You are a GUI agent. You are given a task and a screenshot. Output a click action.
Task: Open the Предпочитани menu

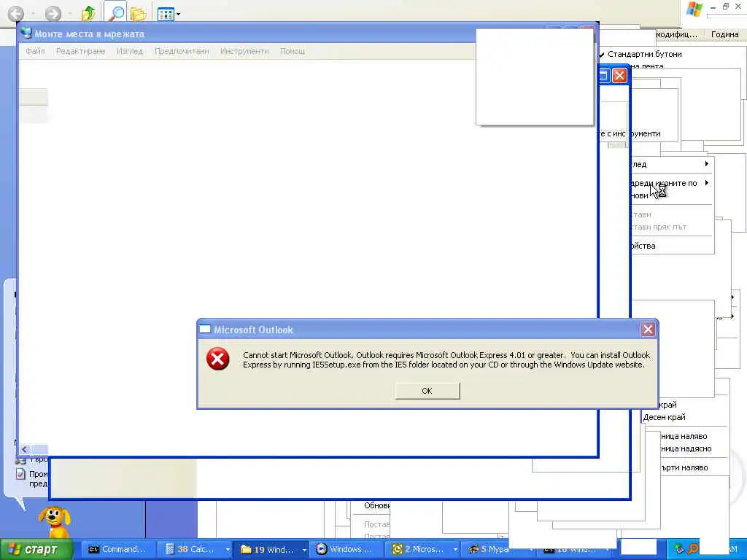click(x=182, y=51)
